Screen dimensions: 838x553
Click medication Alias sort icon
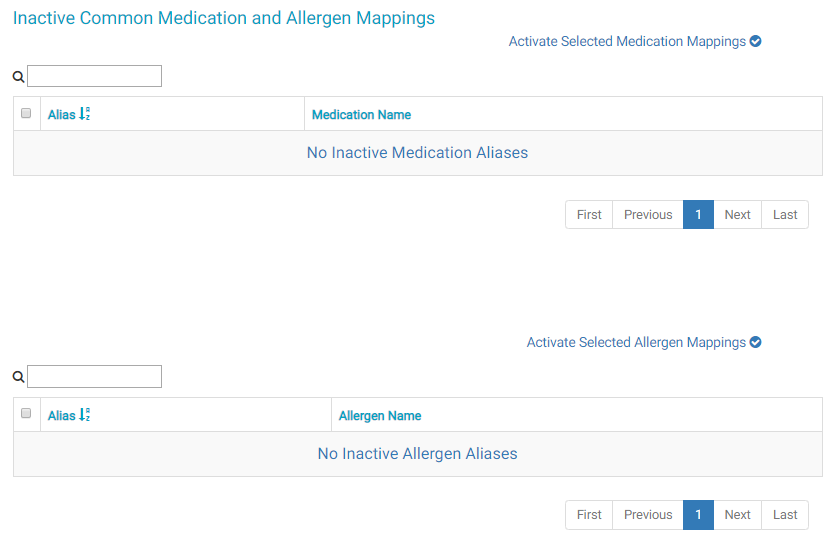pos(85,115)
